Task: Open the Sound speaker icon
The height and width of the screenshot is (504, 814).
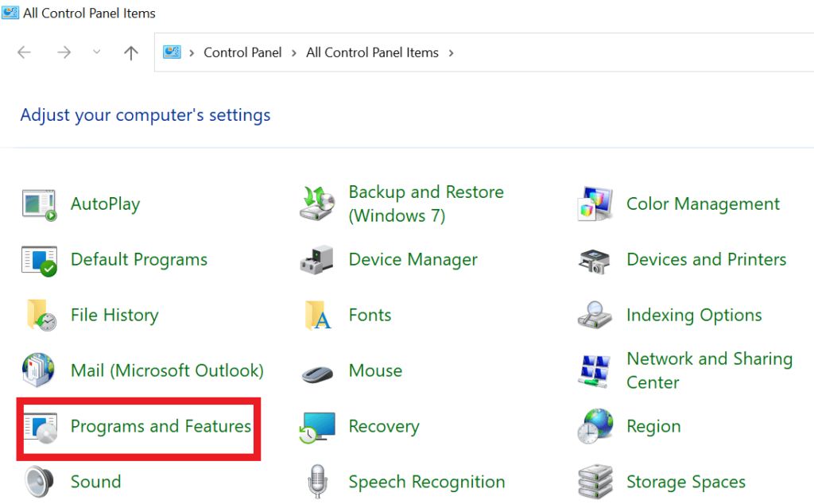Action: click(39, 482)
